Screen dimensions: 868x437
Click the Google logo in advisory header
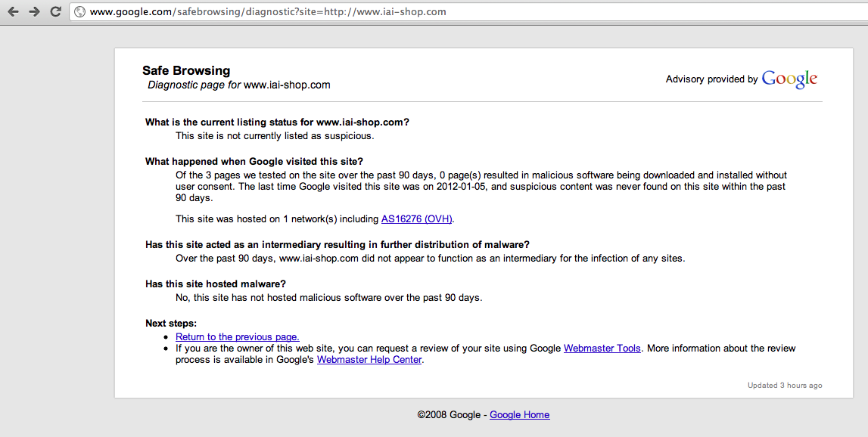point(789,79)
